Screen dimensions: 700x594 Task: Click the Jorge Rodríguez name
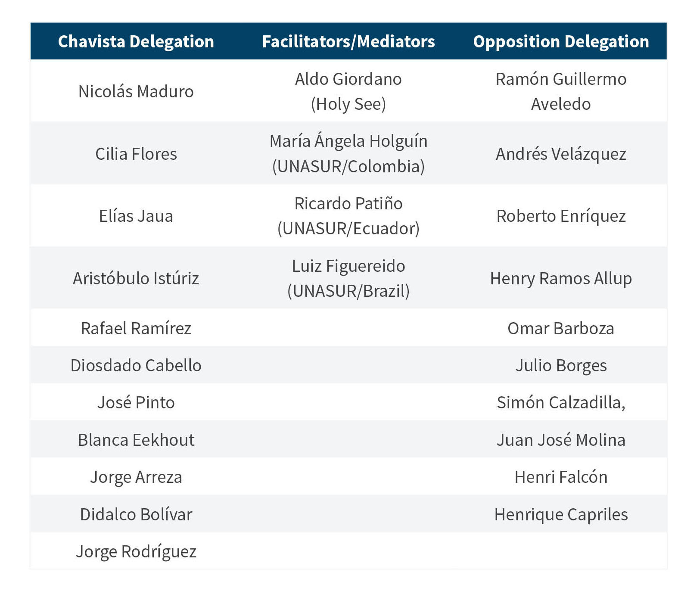click(136, 551)
